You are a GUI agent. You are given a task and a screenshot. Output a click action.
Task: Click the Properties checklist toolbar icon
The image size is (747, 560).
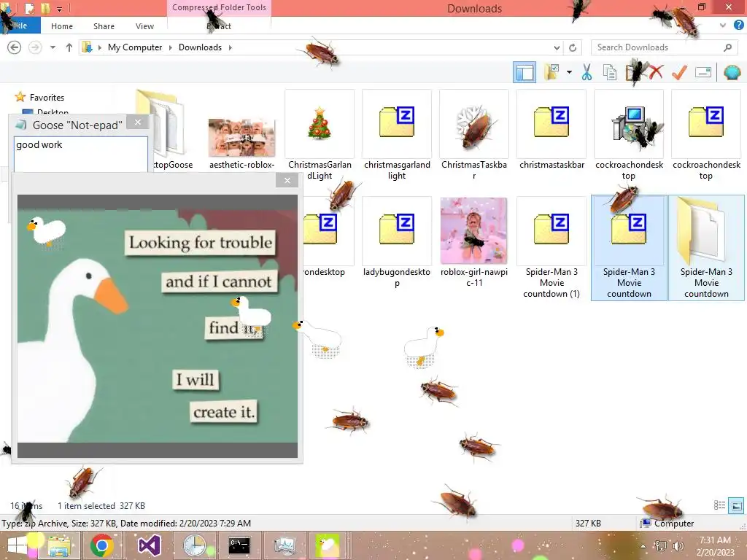(x=553, y=72)
